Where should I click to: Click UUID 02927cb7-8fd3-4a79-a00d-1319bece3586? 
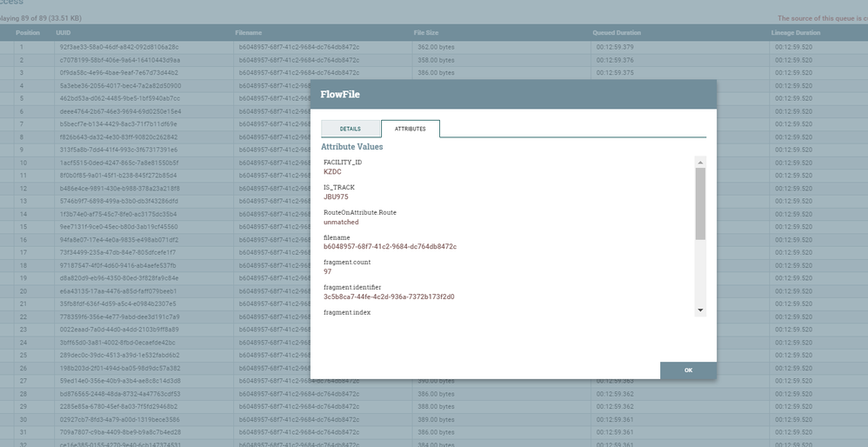pos(119,419)
